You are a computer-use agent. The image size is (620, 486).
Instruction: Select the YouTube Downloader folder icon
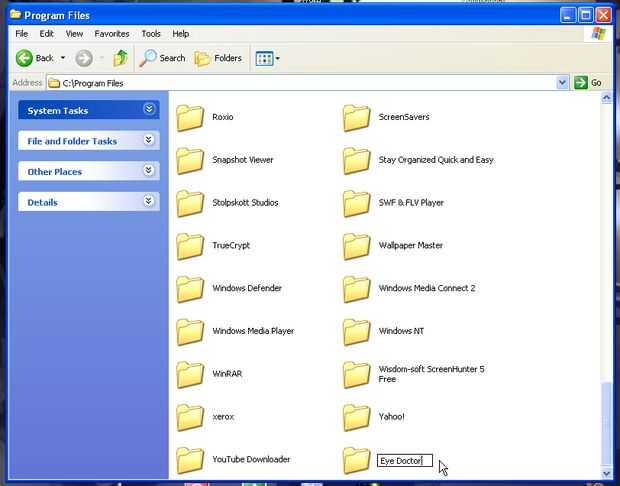click(x=190, y=460)
